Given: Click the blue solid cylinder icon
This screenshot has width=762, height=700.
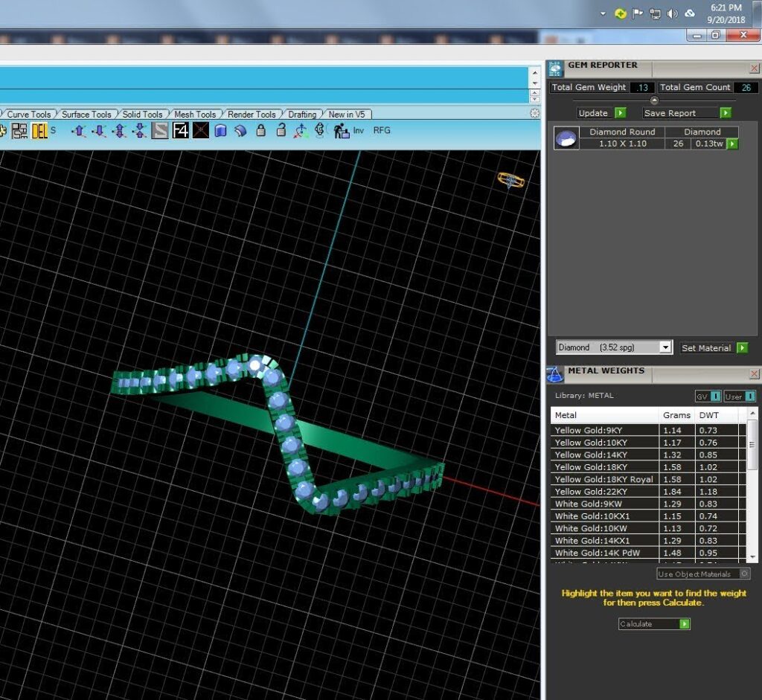Looking at the screenshot, I should pos(220,130).
